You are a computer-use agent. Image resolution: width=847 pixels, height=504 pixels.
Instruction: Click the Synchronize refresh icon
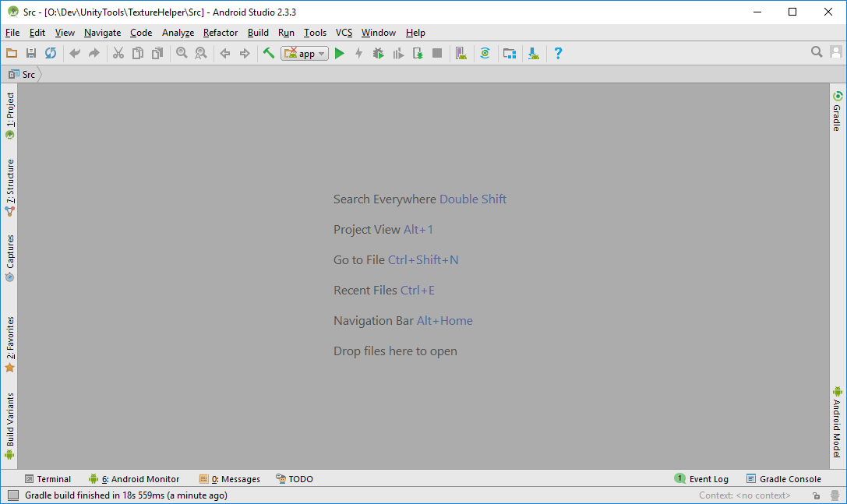tap(51, 53)
